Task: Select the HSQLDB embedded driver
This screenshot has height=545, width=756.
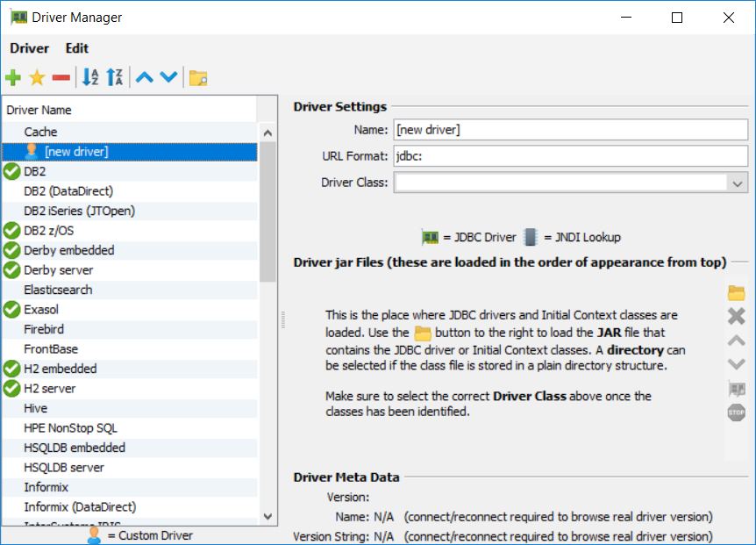Action: tap(130, 448)
